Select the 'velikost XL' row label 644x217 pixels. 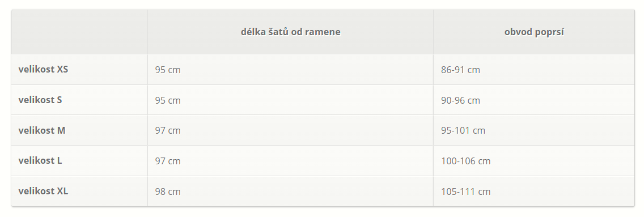tap(43, 191)
